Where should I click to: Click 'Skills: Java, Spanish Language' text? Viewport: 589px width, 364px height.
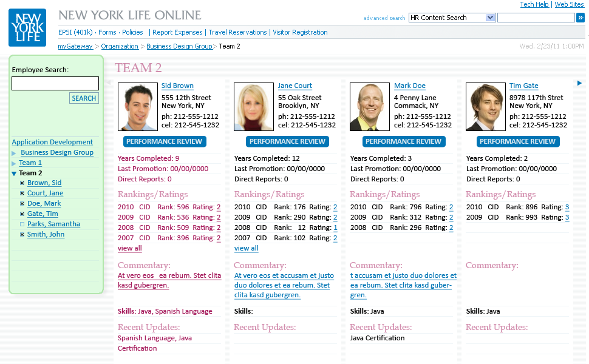[165, 311]
